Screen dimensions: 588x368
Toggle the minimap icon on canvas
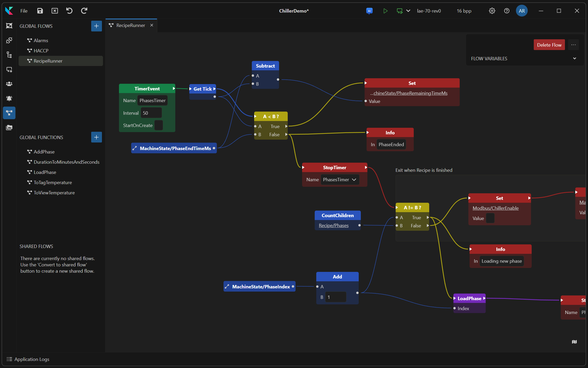click(574, 342)
